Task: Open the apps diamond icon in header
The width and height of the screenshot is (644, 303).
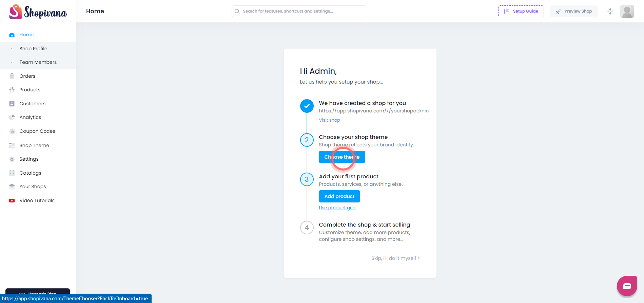Action: tap(610, 11)
